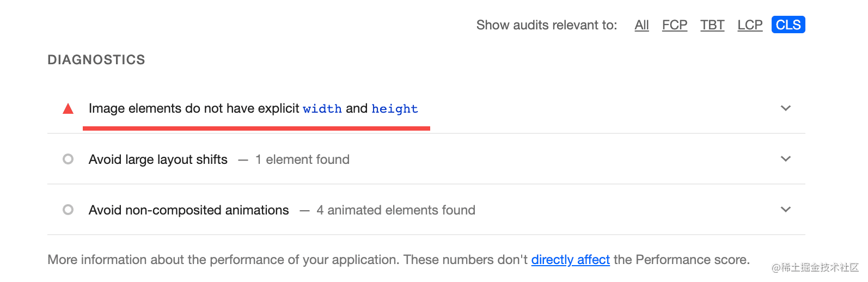The height and width of the screenshot is (282, 868).
Task: Click the blue "height" code keyword
Action: pyautogui.click(x=395, y=109)
